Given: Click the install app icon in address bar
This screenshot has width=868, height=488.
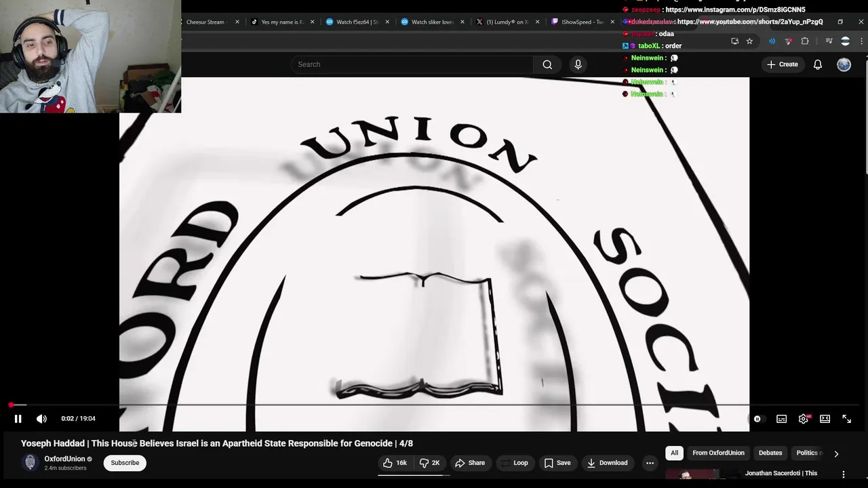Looking at the screenshot, I should pos(735,41).
